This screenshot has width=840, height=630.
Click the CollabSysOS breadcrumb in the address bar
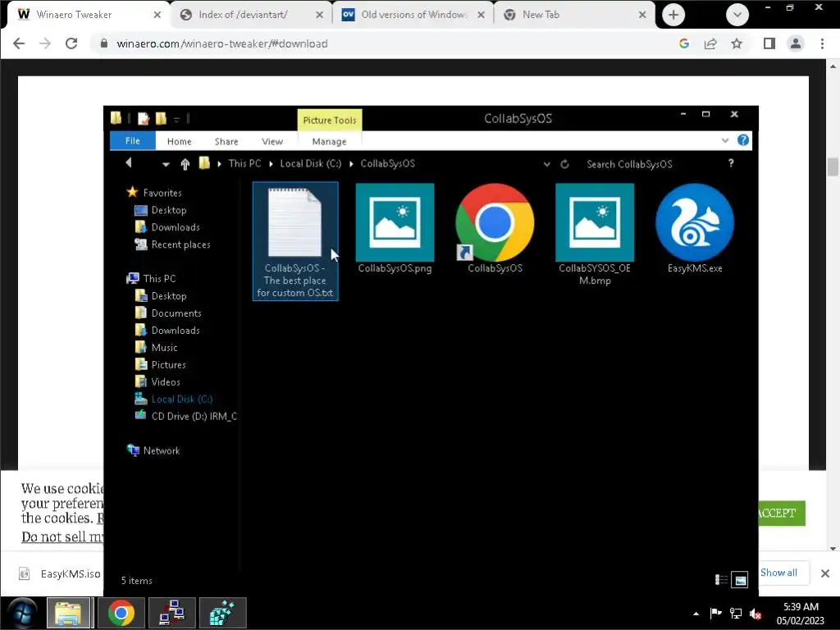pyautogui.click(x=387, y=163)
